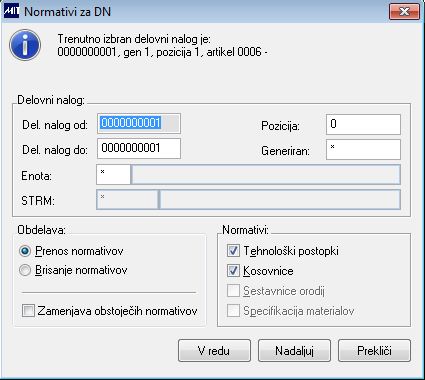
Task: Click the 'Enota:' label
Action: 37,176
